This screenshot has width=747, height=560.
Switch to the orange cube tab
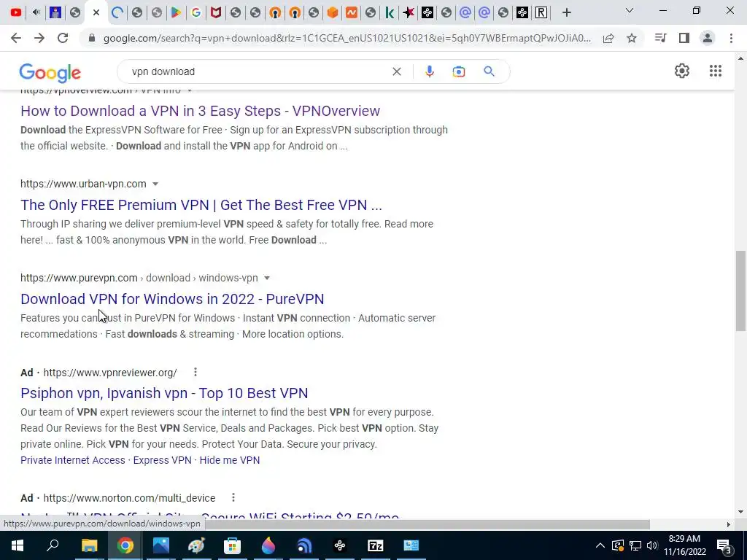click(333, 12)
